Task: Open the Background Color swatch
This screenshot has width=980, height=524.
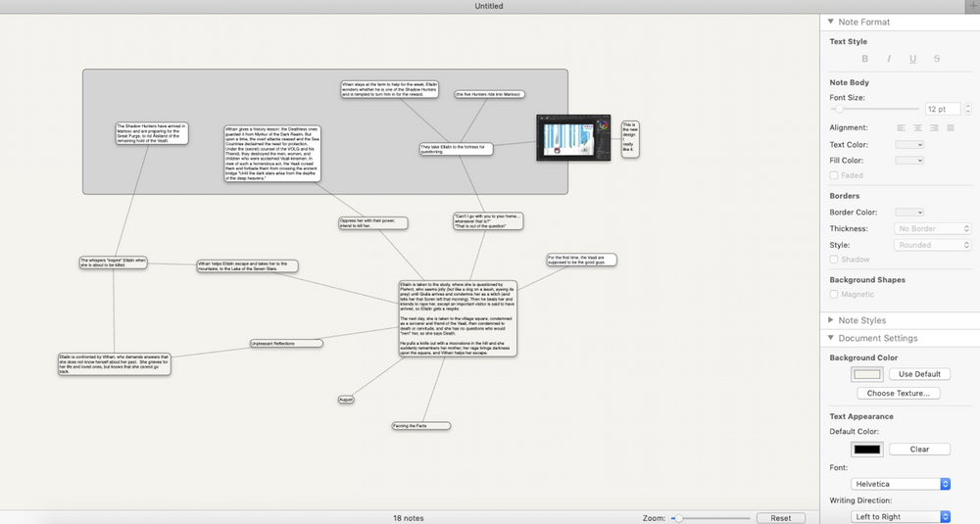Action: pos(867,374)
